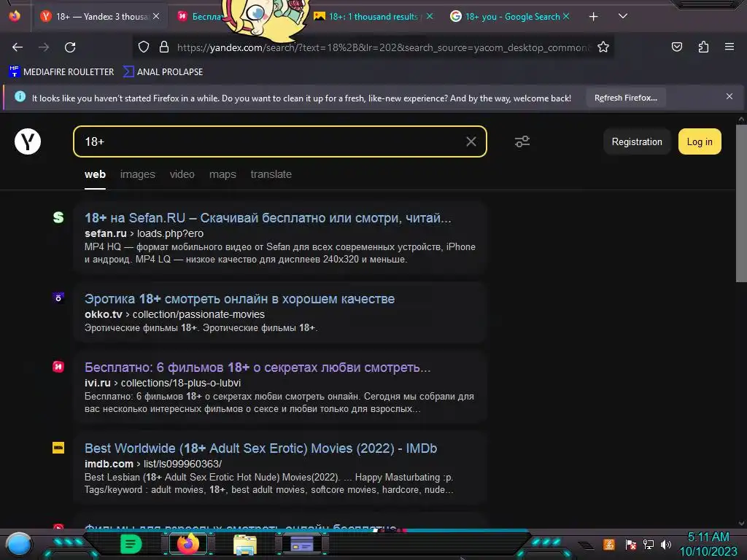Clear the search query with the X
This screenshot has width=747, height=560.
[x=471, y=141]
